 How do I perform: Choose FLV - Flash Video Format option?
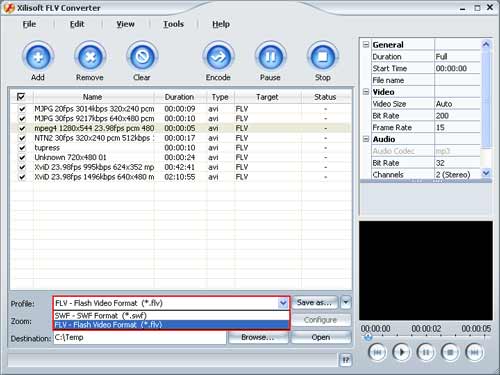[x=171, y=325]
